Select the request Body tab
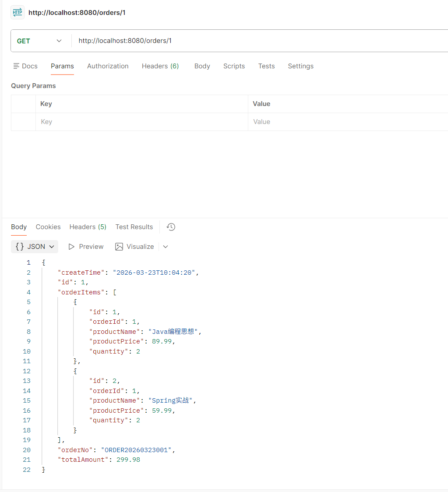Viewport: 448px width, 492px height. (x=202, y=66)
